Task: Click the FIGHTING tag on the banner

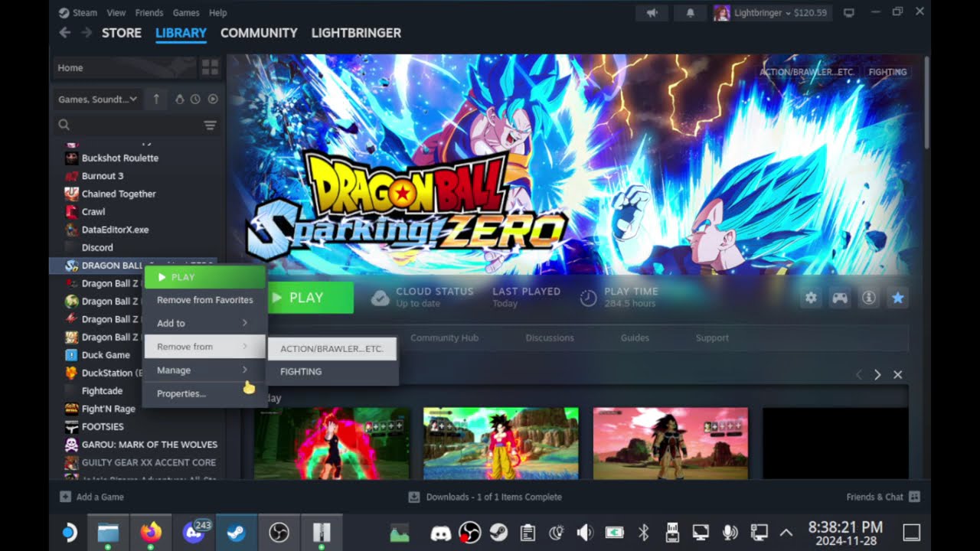Action: click(887, 72)
